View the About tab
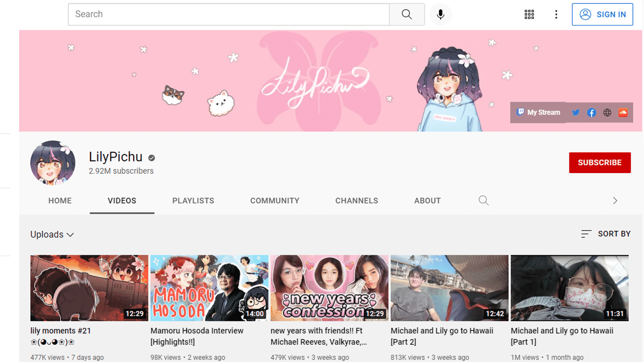This screenshot has width=644, height=362. point(427,200)
